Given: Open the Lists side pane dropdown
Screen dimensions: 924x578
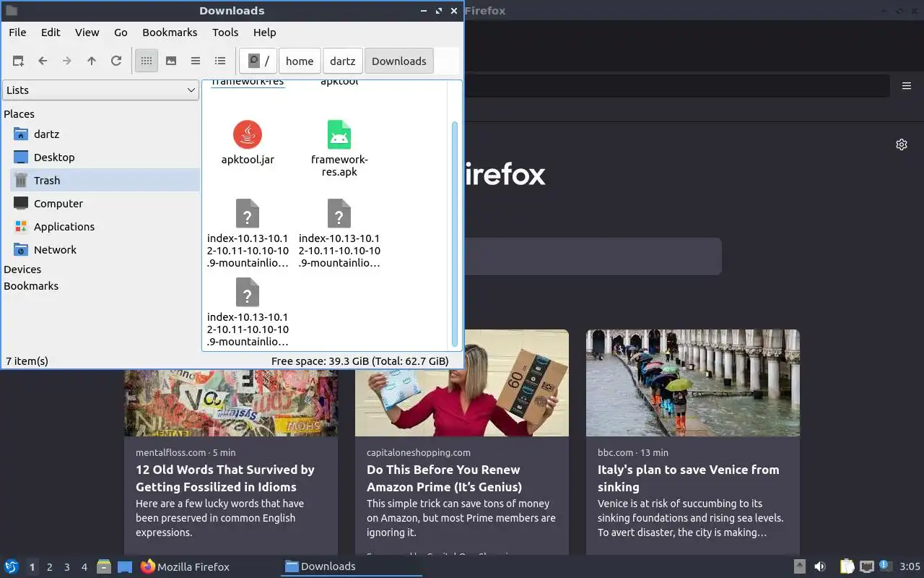Looking at the screenshot, I should [x=100, y=90].
